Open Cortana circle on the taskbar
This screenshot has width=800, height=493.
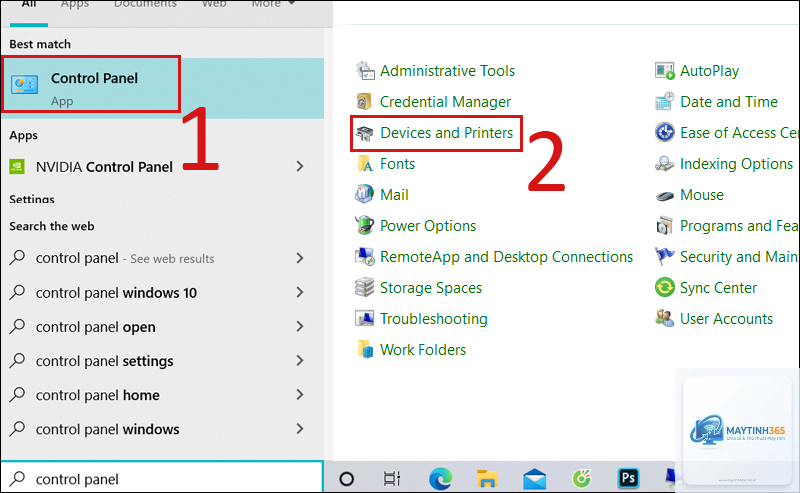pyautogui.click(x=346, y=479)
